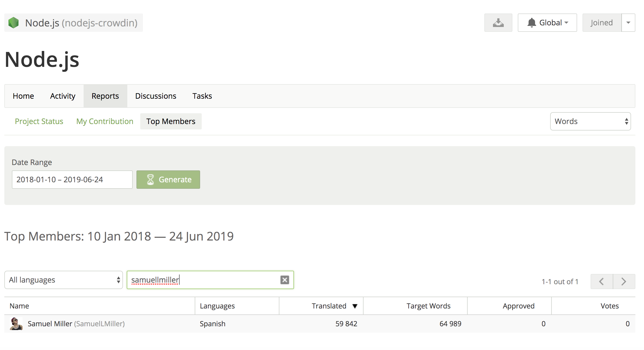The width and height of the screenshot is (644, 350).
Task: View the My Contribution report
Action: click(x=105, y=121)
